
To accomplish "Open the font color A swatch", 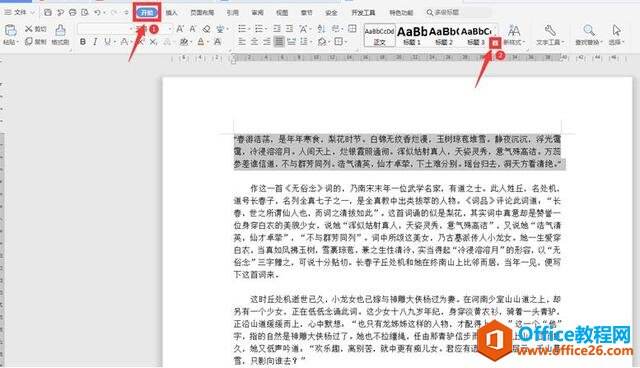I will [x=200, y=42].
